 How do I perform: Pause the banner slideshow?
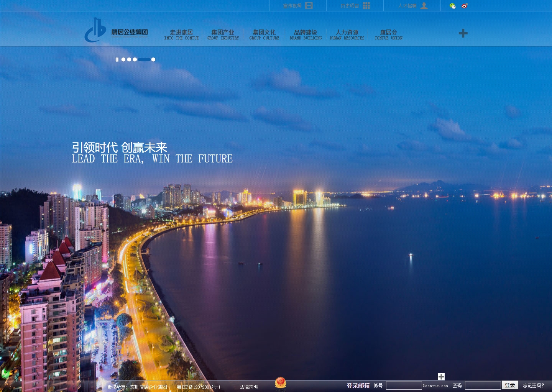click(x=117, y=59)
